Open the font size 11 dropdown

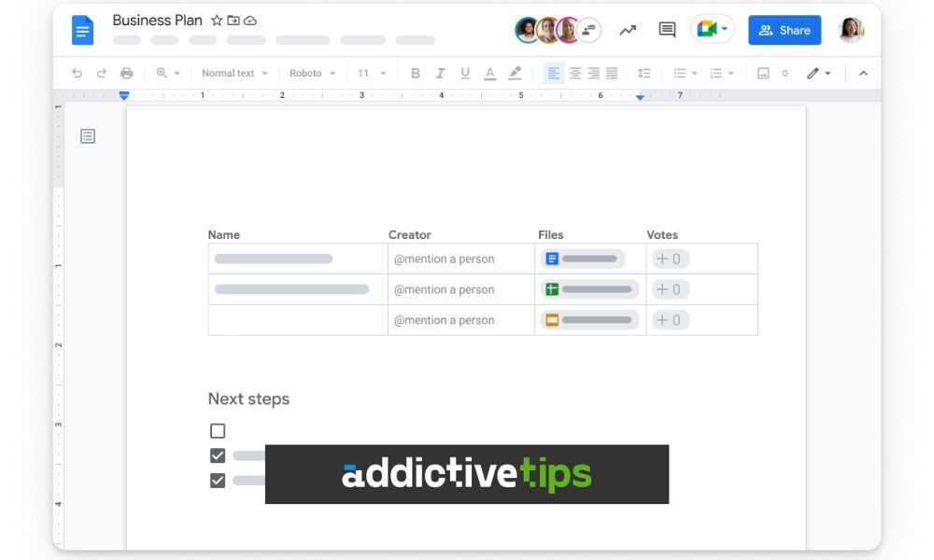pos(372,73)
